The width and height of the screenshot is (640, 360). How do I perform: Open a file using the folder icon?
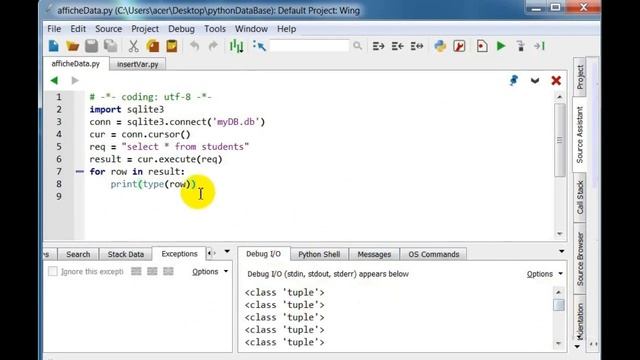click(x=73, y=46)
